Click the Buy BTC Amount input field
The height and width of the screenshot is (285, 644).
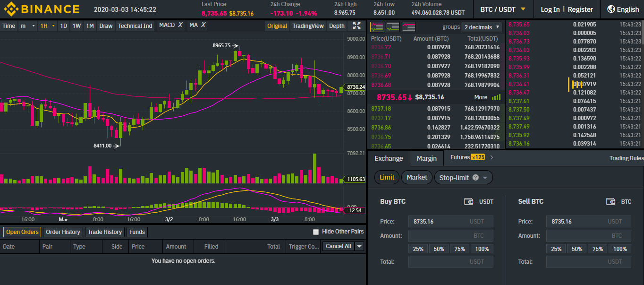pyautogui.click(x=450, y=236)
